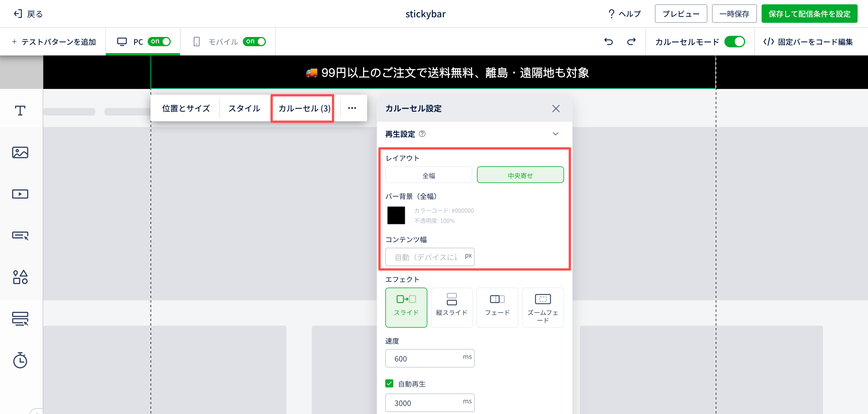The image size is (868, 414).
Task: Open more options ellipsis menu
Action: [x=352, y=108]
